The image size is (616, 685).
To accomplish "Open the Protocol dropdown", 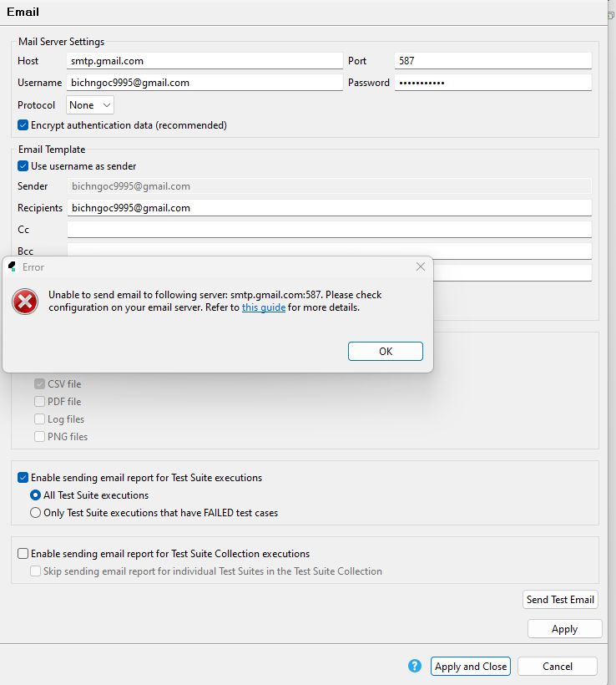I will [x=90, y=105].
